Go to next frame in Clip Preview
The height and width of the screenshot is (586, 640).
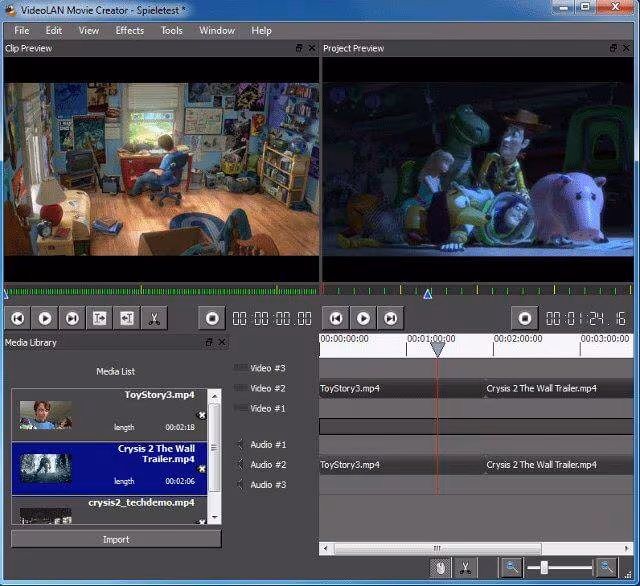tap(72, 318)
